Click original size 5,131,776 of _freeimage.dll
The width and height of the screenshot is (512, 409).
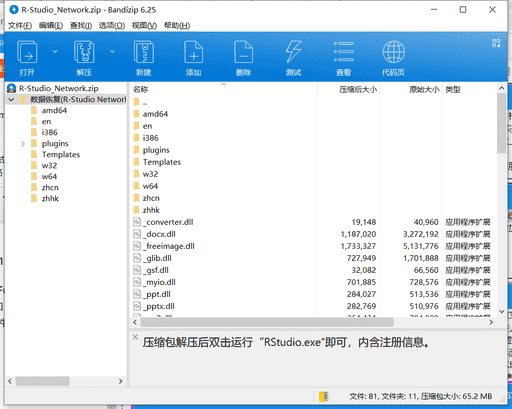pos(421,246)
